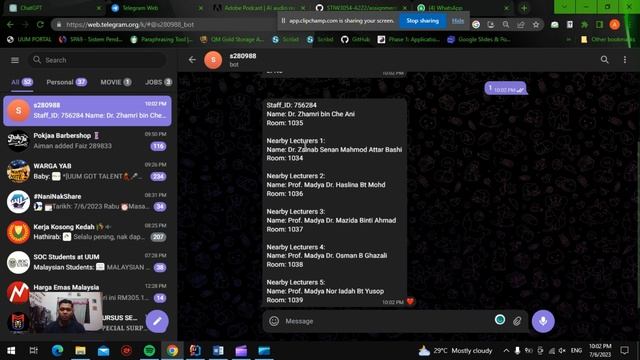Image resolution: width=640 pixels, height=360 pixels.
Task: Click the sent message bubble '1'
Action: pos(506,88)
